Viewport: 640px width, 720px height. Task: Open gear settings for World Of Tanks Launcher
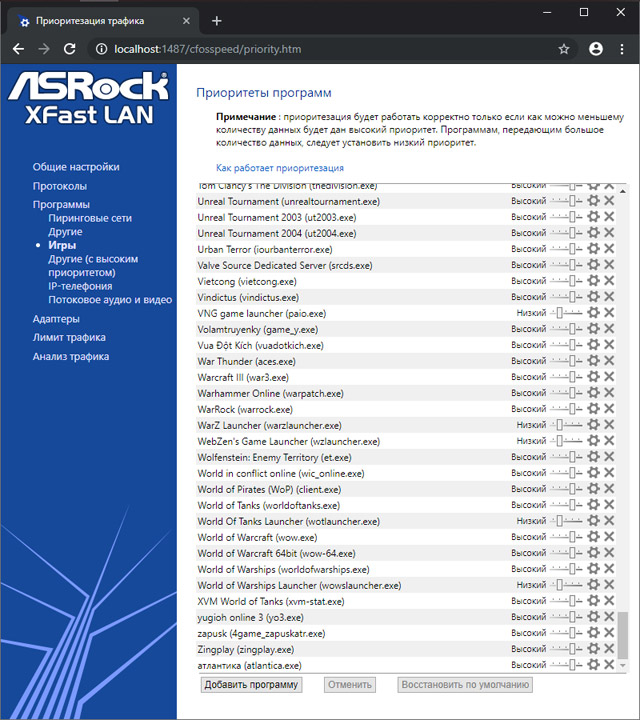(594, 521)
